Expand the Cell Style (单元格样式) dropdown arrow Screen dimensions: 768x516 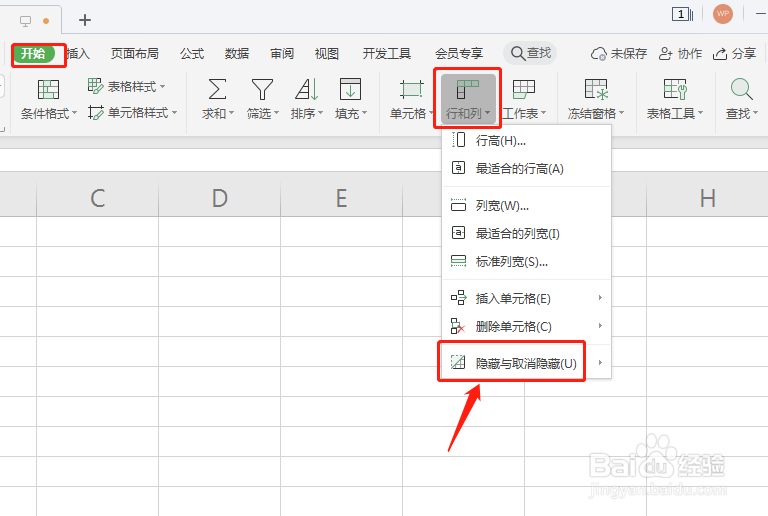174,113
